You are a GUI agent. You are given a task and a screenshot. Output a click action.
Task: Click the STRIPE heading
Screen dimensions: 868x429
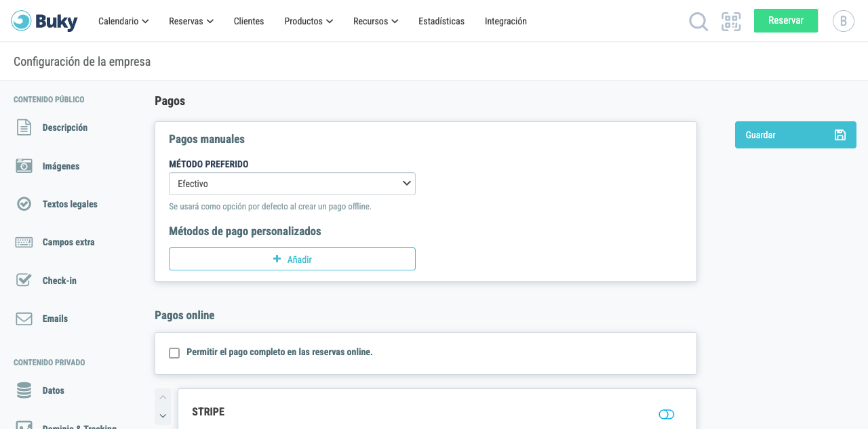click(208, 411)
